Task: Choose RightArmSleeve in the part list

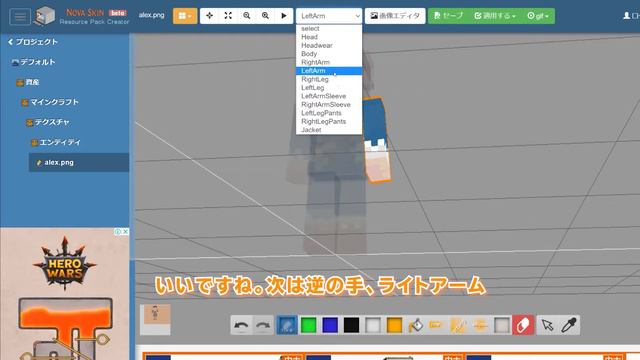Action: click(329, 104)
